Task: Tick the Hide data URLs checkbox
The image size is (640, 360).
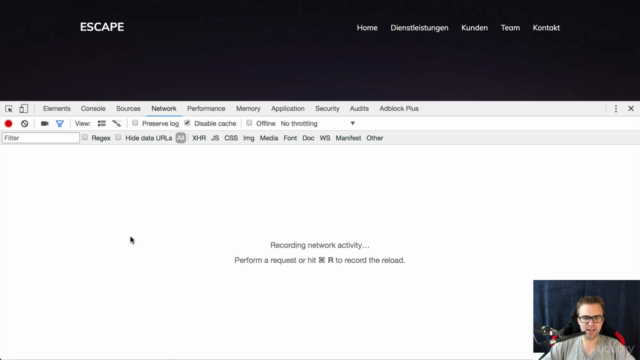Action: pos(118,138)
